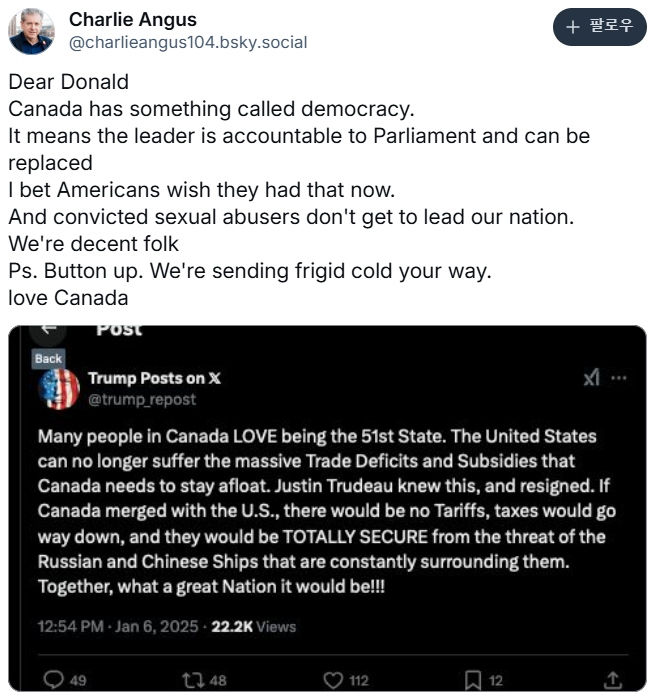Click Charlie Angus profile avatar
The width and height of the screenshot is (655, 698).
[32, 31]
